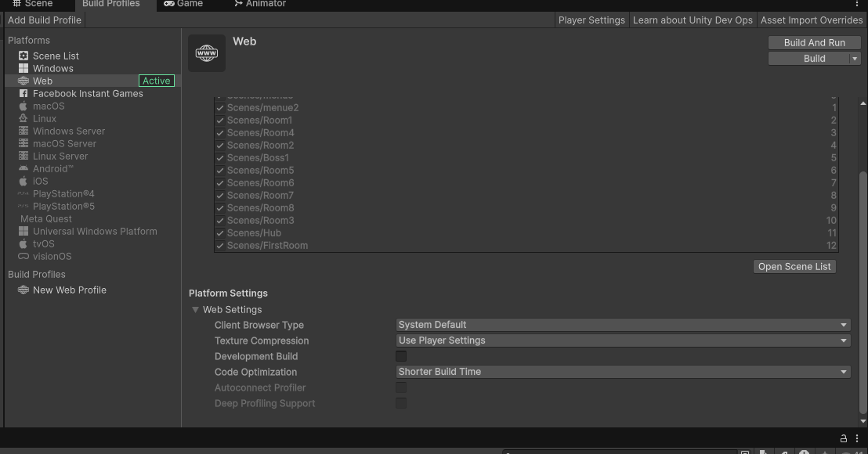This screenshot has height=454, width=868.
Task: Click the macOS apple icon
Action: [24, 106]
